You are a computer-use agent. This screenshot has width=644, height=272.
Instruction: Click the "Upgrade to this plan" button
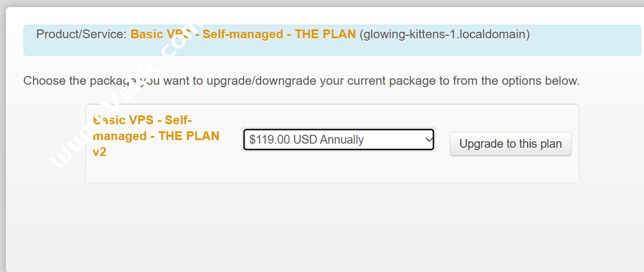[510, 144]
